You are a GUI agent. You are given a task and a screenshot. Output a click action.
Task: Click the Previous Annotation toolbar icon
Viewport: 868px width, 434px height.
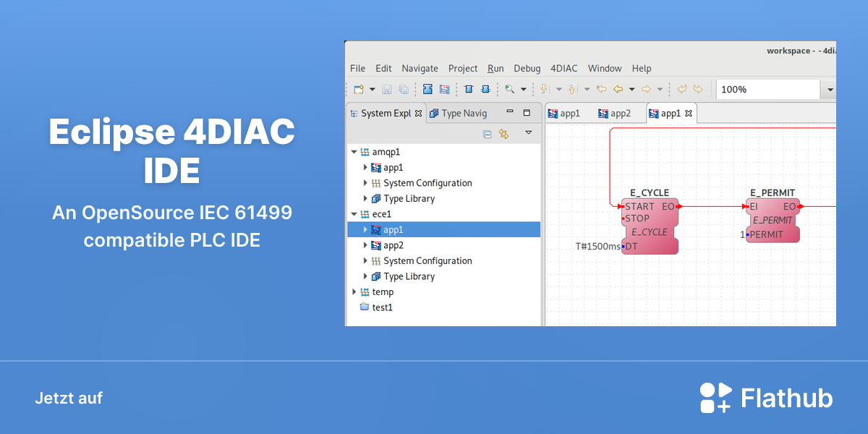[x=572, y=89]
